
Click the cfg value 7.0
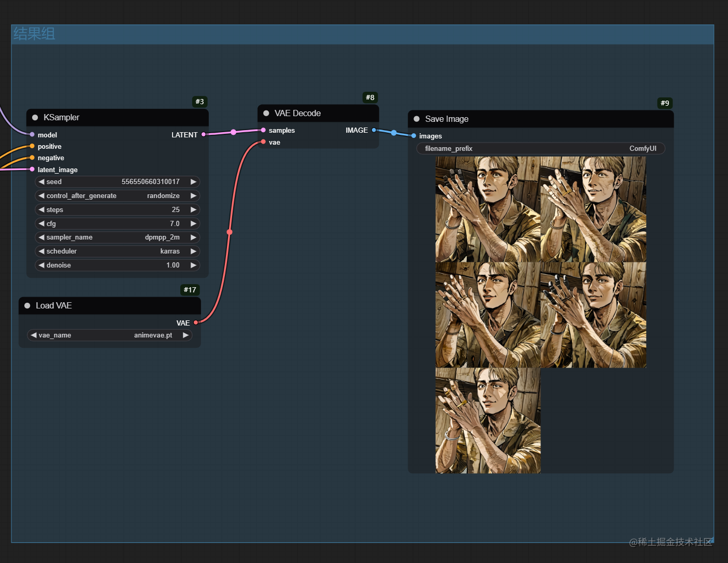click(175, 224)
